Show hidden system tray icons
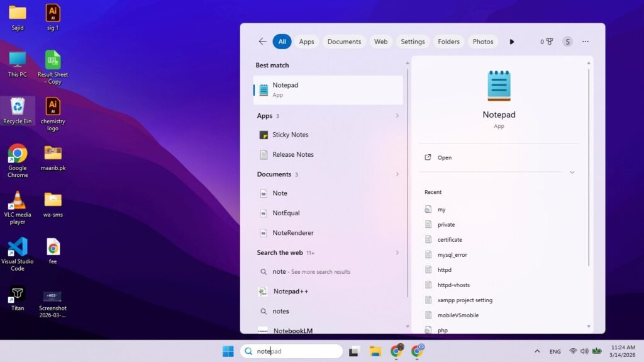Screen dimensions: 644x362 pos(537,351)
